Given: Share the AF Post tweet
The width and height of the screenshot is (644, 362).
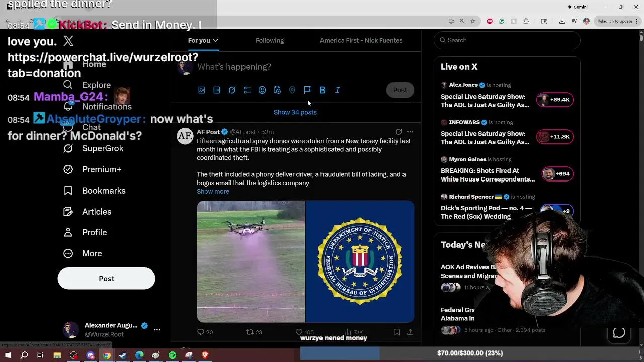Looking at the screenshot, I should coord(410,332).
